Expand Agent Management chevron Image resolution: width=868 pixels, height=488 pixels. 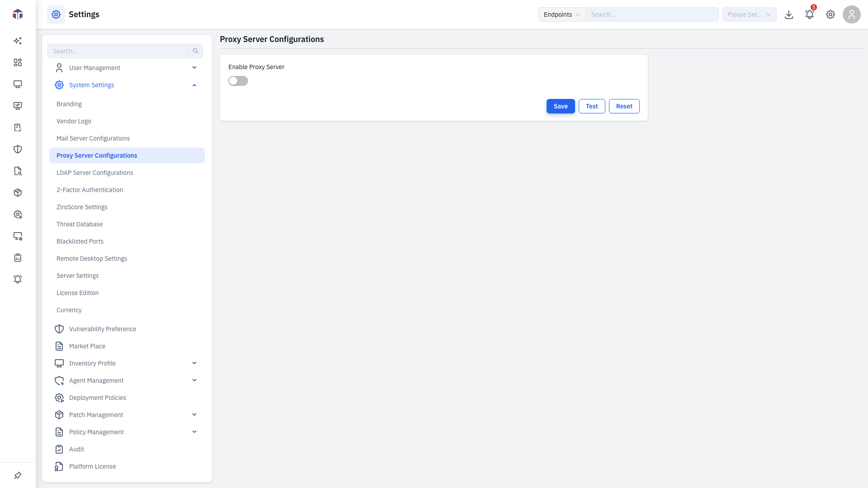pyautogui.click(x=194, y=380)
